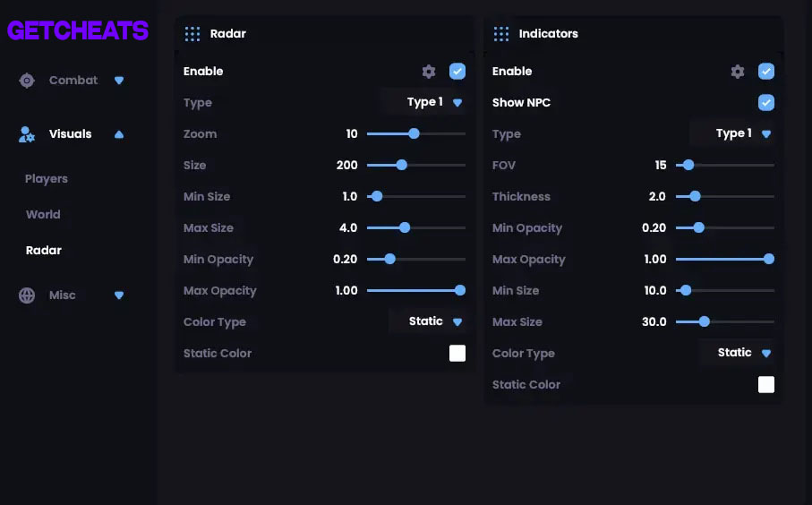Click the Indicators panel grid handle icon
Screen dimensions: 812x505
point(501,34)
